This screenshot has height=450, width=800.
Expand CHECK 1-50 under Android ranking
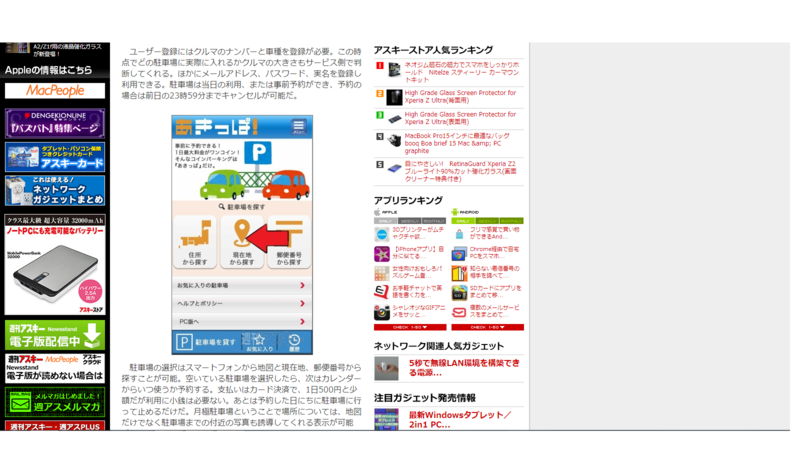[487, 327]
